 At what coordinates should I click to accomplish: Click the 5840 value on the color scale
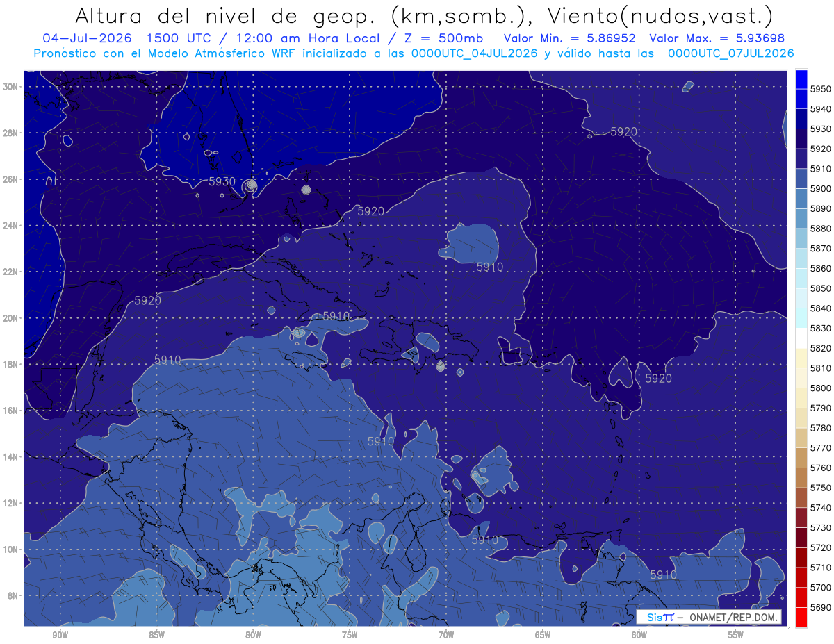(821, 308)
